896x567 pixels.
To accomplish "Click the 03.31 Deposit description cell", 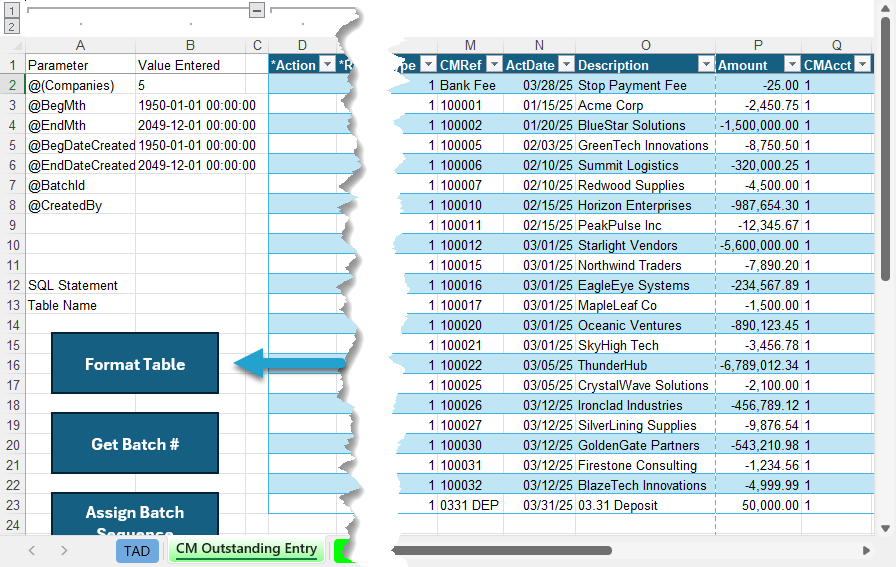I will coord(645,505).
